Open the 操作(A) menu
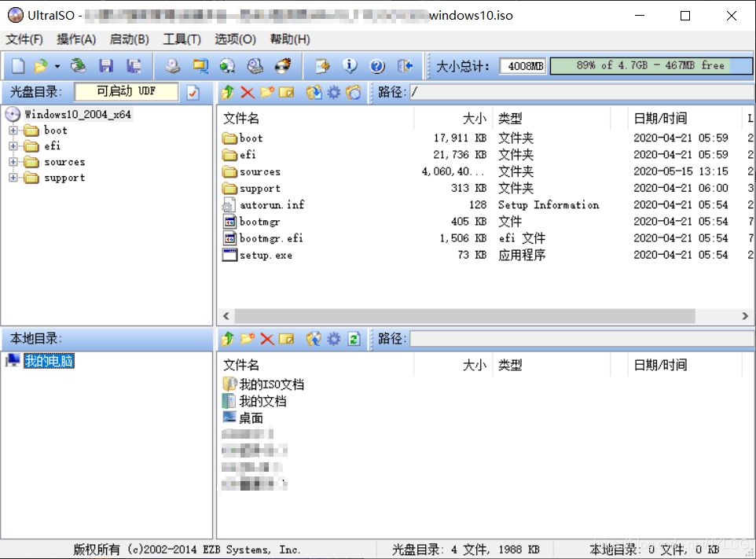756x559 pixels. pos(76,39)
